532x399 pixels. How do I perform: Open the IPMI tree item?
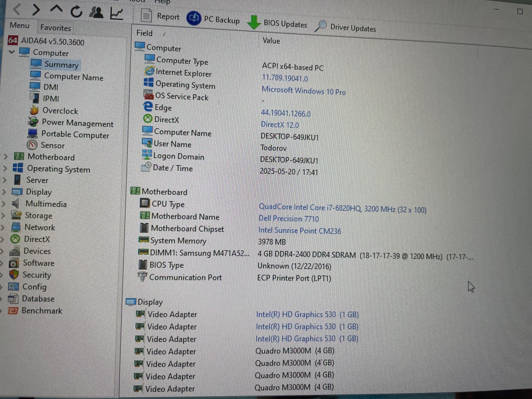pyautogui.click(x=44, y=98)
